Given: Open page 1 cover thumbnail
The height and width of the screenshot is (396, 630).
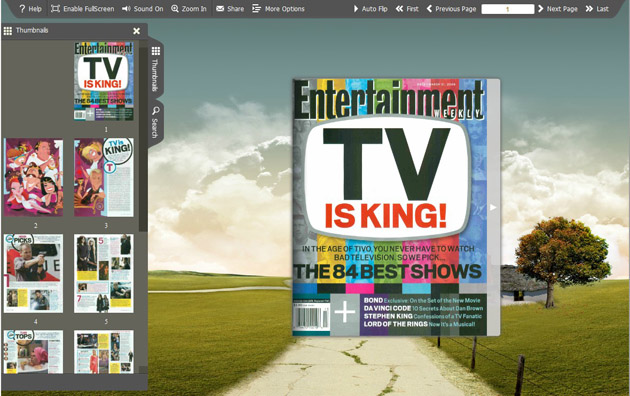Looking at the screenshot, I should point(104,81).
